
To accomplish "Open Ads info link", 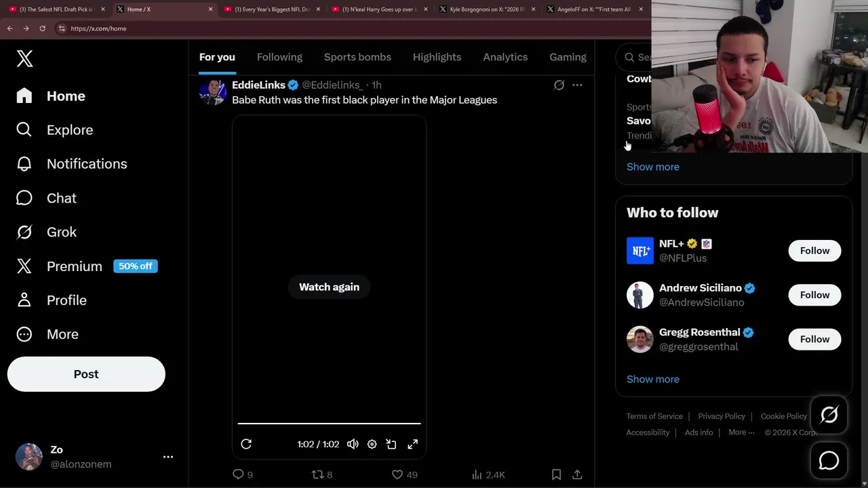I will (x=698, y=432).
